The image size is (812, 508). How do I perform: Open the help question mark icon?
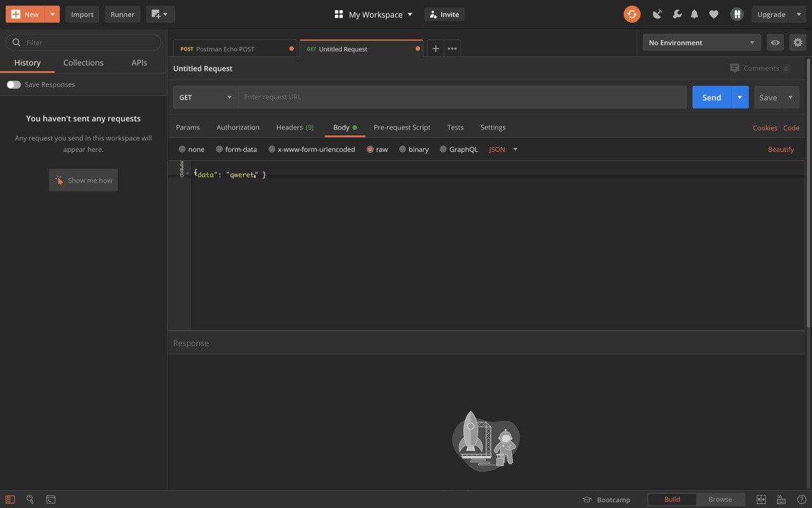[x=801, y=500]
